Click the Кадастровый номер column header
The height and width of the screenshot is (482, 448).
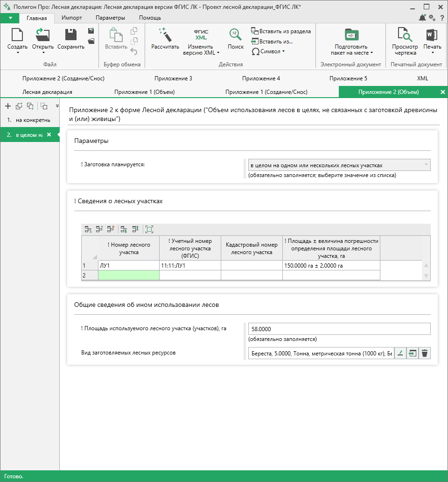[252, 248]
